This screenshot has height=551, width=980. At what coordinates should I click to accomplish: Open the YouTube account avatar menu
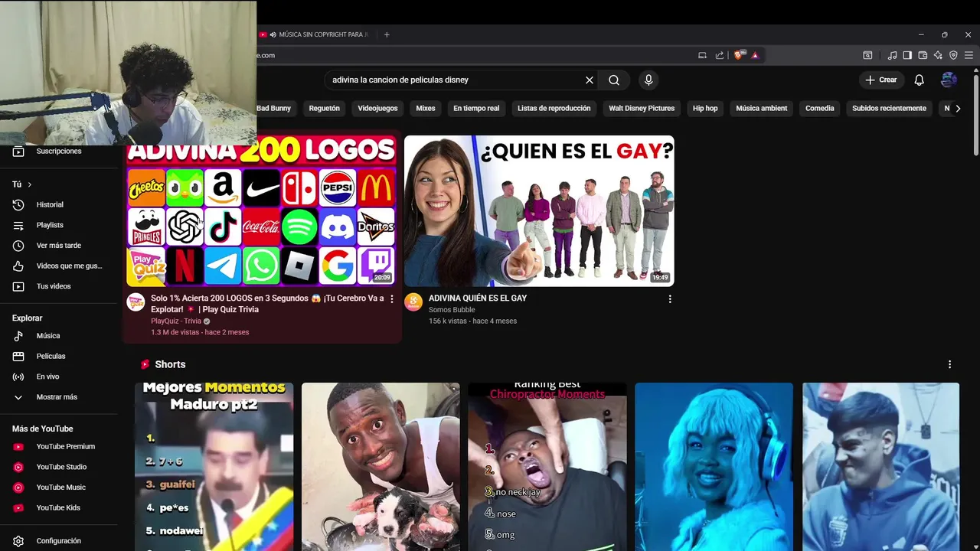[949, 80]
